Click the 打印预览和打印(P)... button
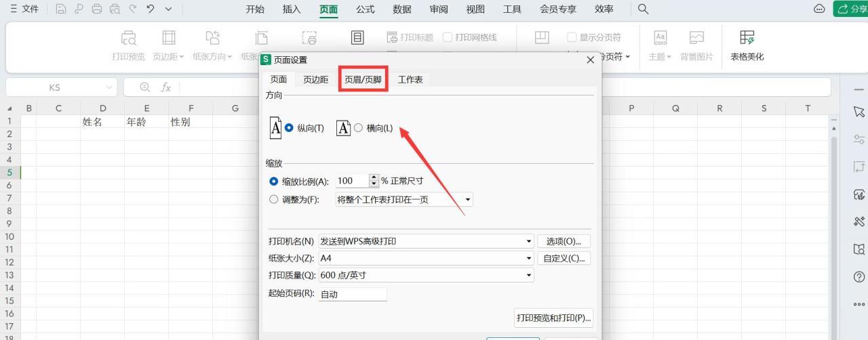The height and width of the screenshot is (340, 868). coord(553,318)
